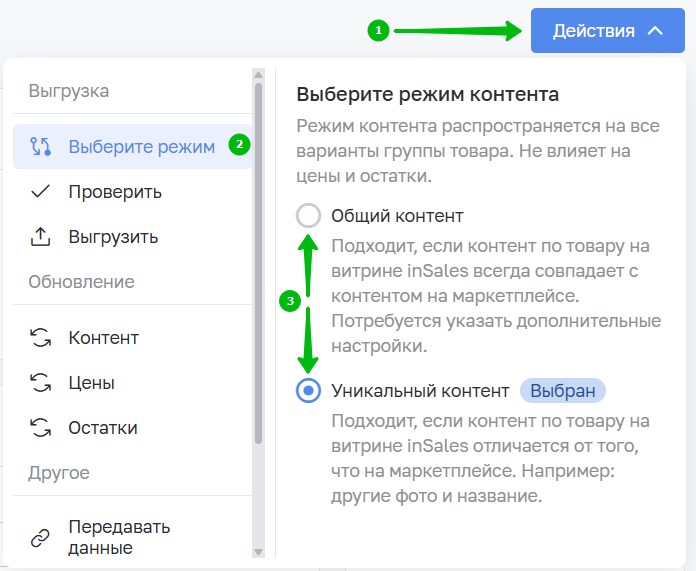The image size is (696, 571).
Task: Click the Выбран badge label
Action: [x=563, y=390]
